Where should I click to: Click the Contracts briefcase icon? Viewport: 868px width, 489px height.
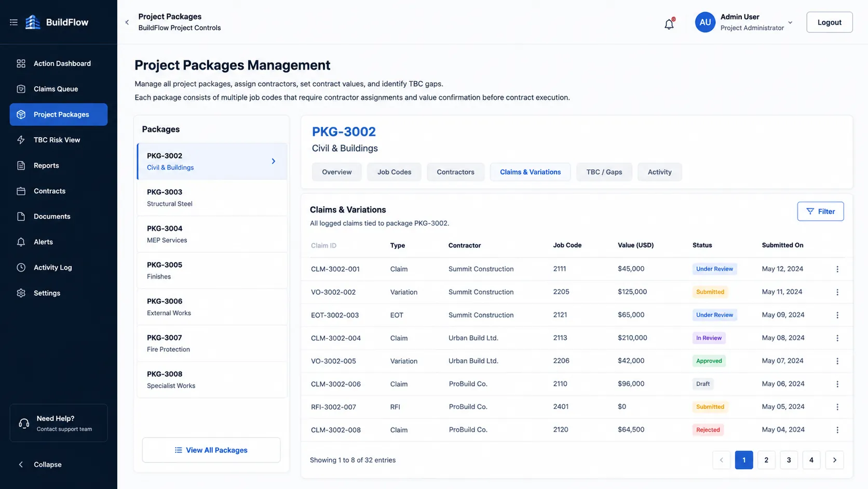(x=21, y=191)
